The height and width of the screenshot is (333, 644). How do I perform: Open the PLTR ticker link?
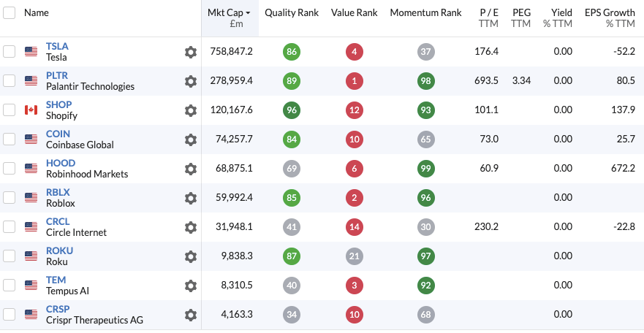[x=57, y=75]
